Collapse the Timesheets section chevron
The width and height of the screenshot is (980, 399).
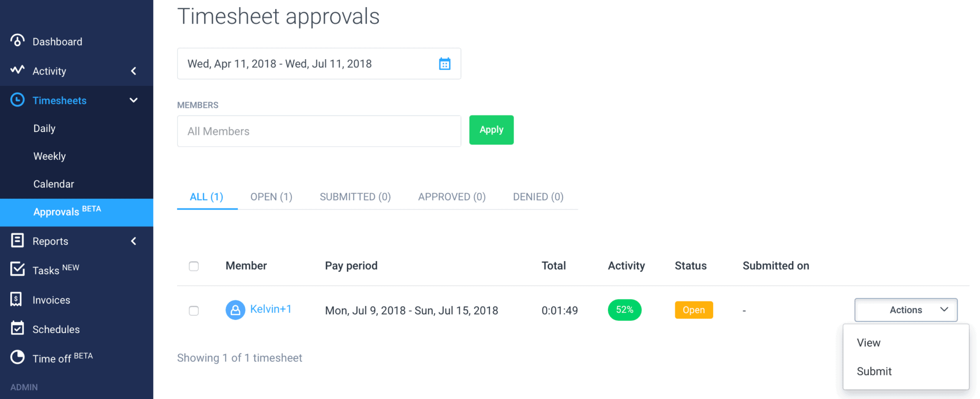point(133,100)
